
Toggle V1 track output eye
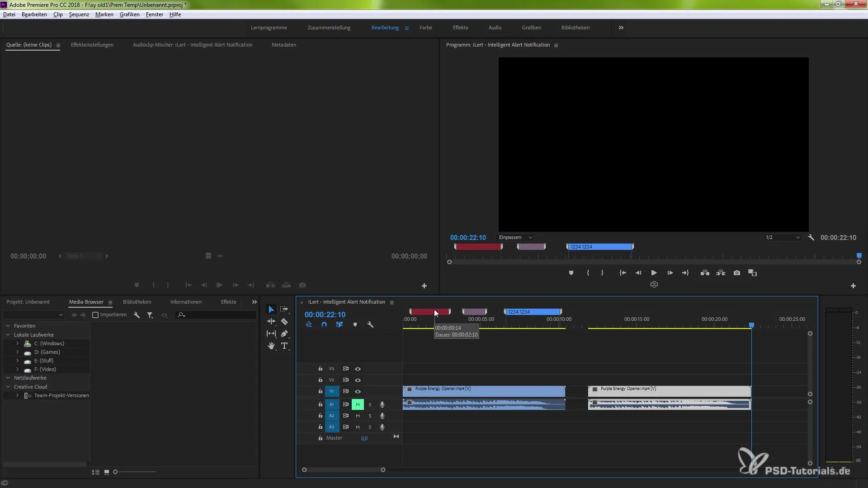(x=358, y=392)
